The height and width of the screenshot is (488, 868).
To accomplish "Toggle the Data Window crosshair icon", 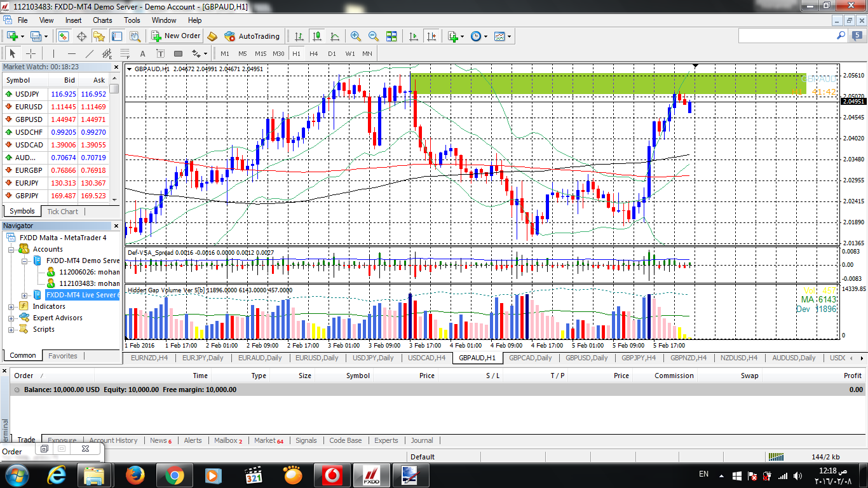I will pyautogui.click(x=82, y=36).
